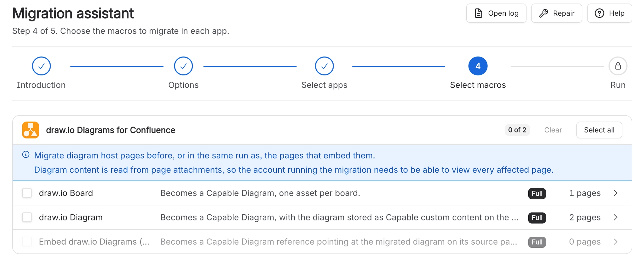The height and width of the screenshot is (260, 644).
Task: Click the draw.io Diagrams for Confluence title
Action: [111, 130]
